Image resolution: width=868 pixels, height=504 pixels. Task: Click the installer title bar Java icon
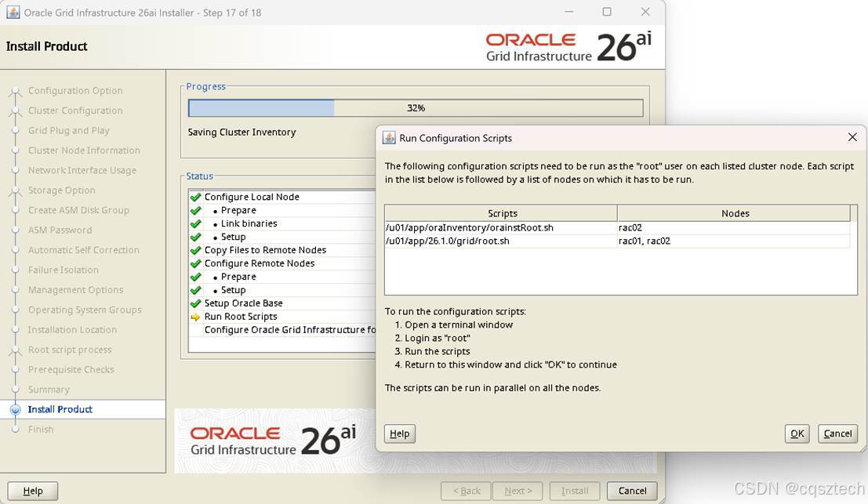pyautogui.click(x=13, y=13)
